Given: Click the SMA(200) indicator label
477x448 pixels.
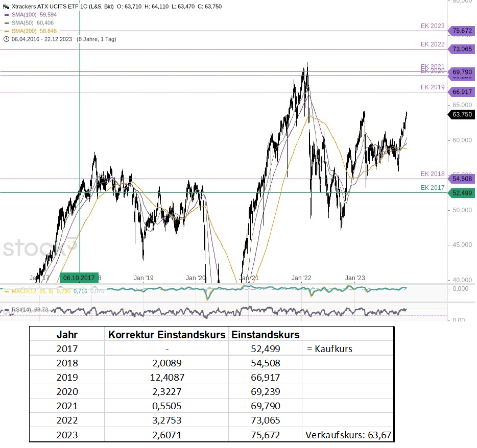Looking at the screenshot, I should [24, 31].
